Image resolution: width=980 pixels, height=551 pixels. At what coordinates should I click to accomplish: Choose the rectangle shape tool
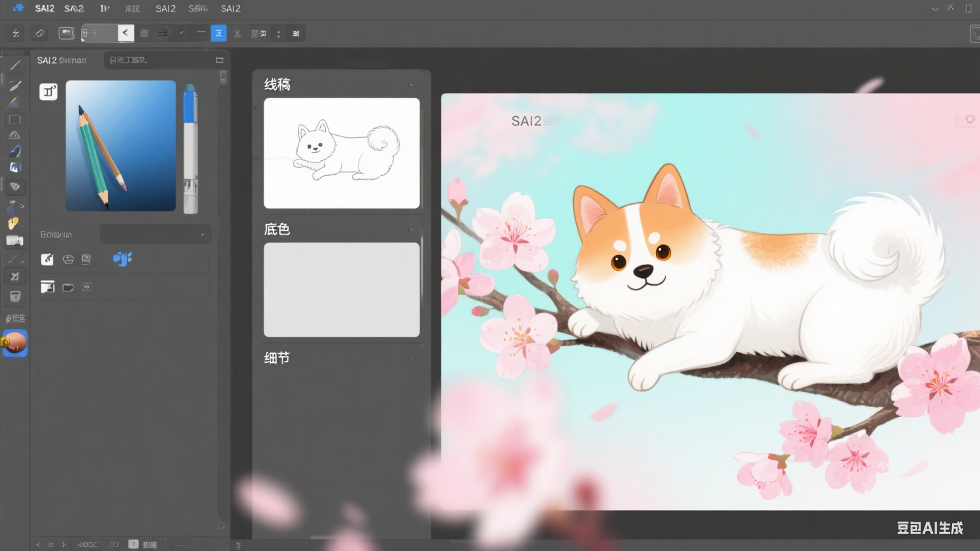pos(15,120)
